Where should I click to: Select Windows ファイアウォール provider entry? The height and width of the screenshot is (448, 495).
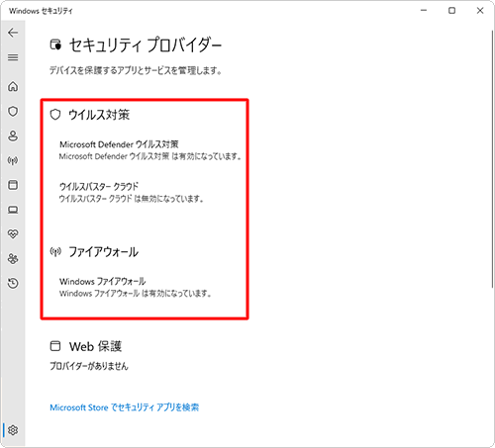click(x=135, y=287)
